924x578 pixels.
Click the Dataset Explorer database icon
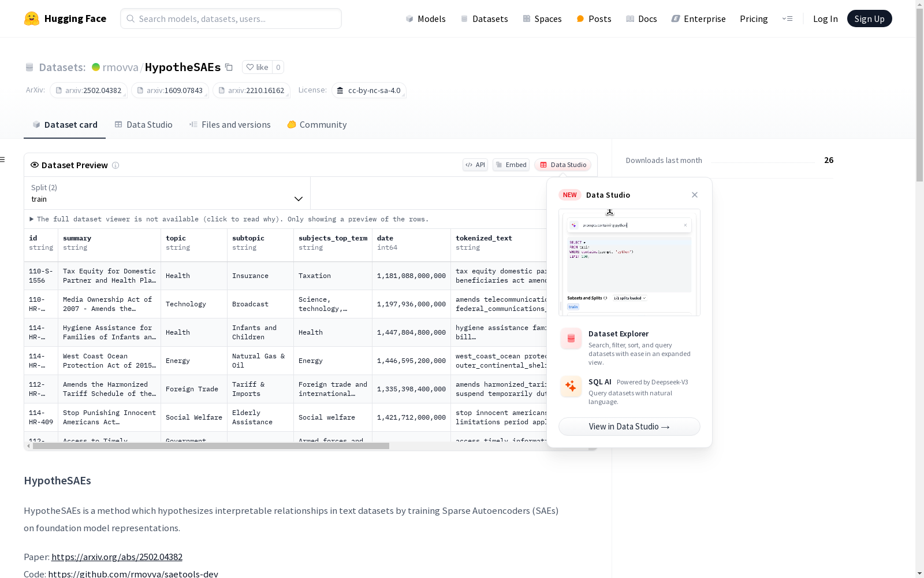click(571, 339)
